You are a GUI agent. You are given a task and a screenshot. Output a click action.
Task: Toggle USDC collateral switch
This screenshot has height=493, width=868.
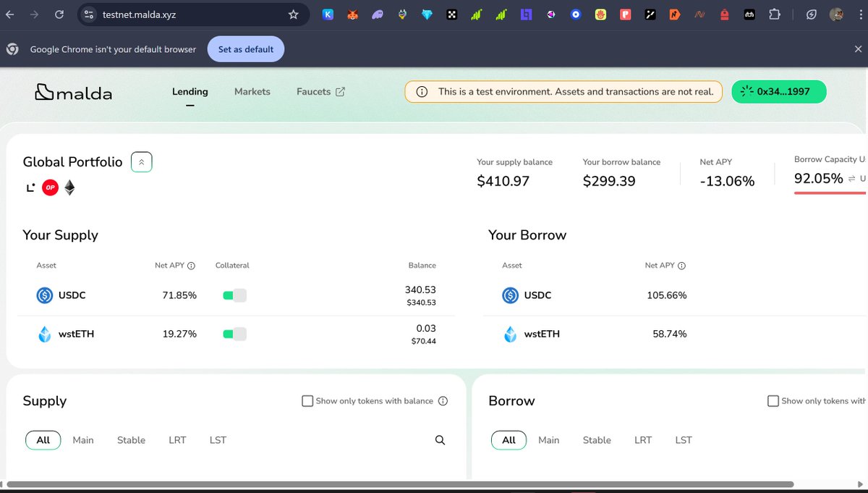[234, 295]
